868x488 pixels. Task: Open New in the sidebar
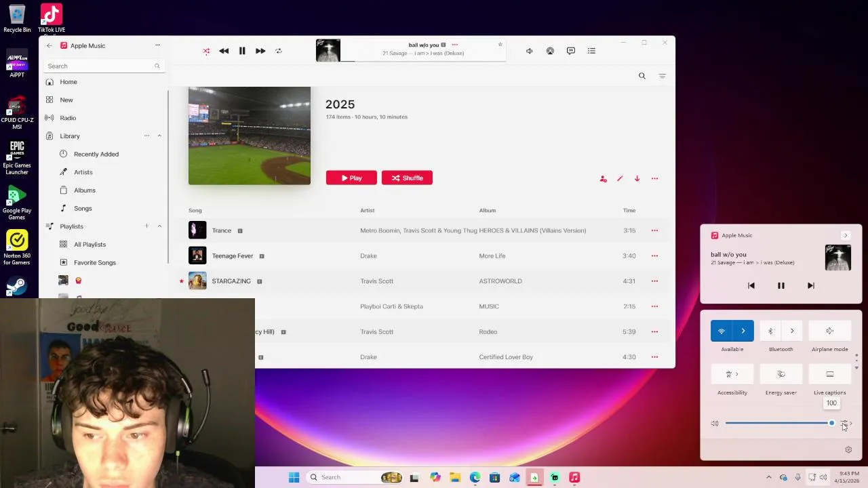click(66, 100)
